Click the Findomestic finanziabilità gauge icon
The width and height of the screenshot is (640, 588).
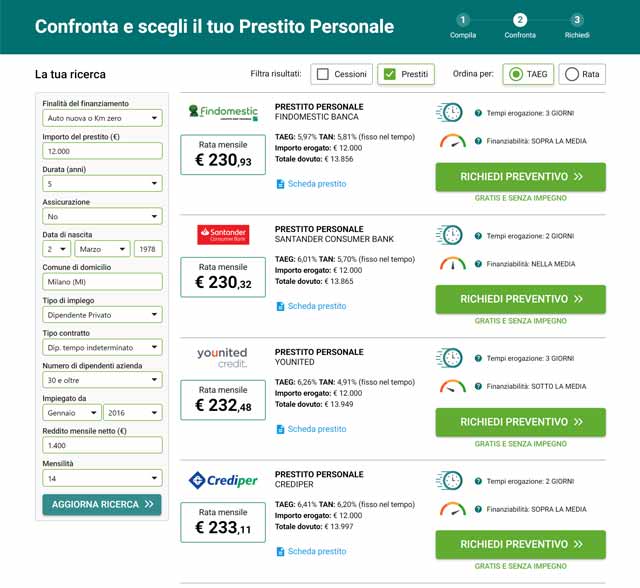click(x=452, y=141)
